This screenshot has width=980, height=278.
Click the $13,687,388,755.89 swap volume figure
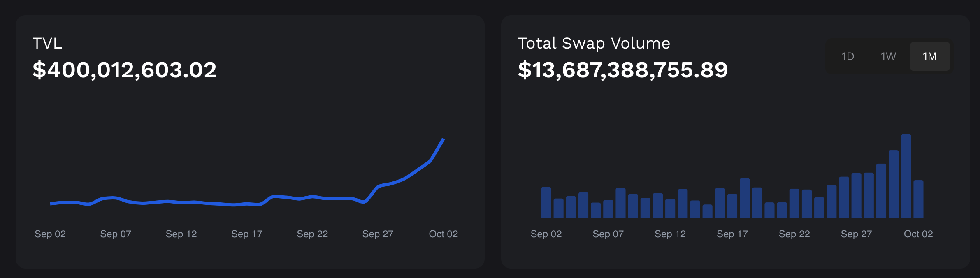[x=622, y=69]
